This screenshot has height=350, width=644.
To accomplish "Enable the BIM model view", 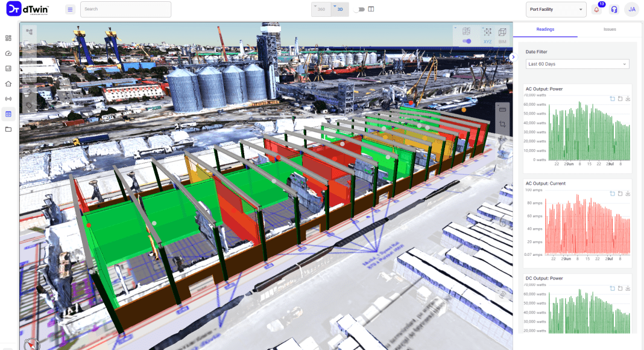I will coord(502,35).
